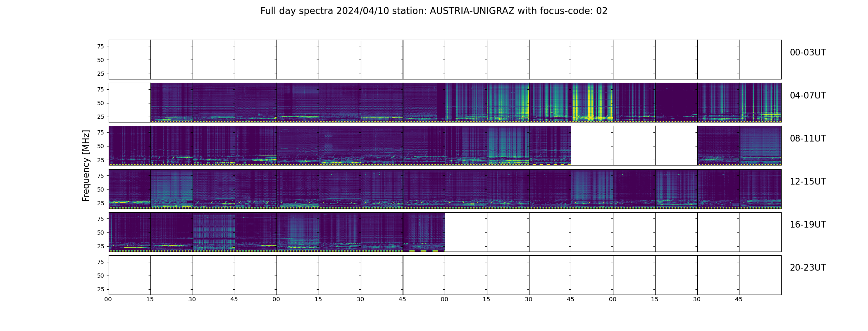This screenshot has width=868, height=331.
Task: Click the '50' frequency tick of 16-19UT row
Action: pyautogui.click(x=100, y=233)
